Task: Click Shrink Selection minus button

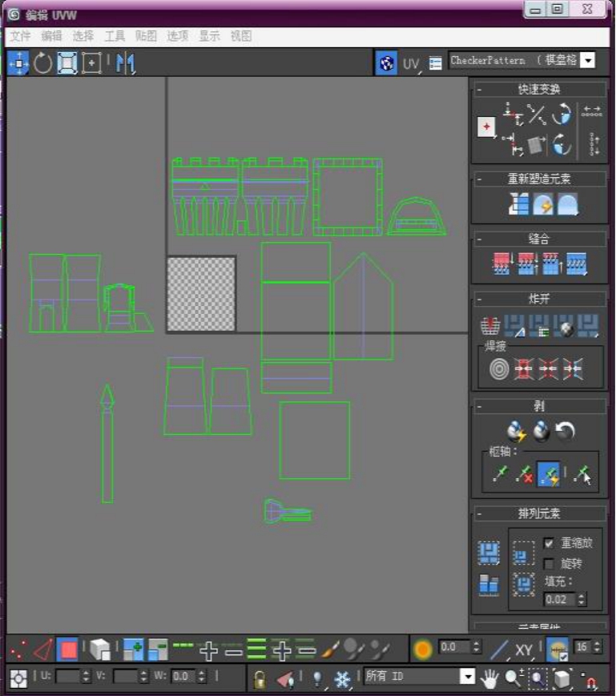Action: point(158,650)
